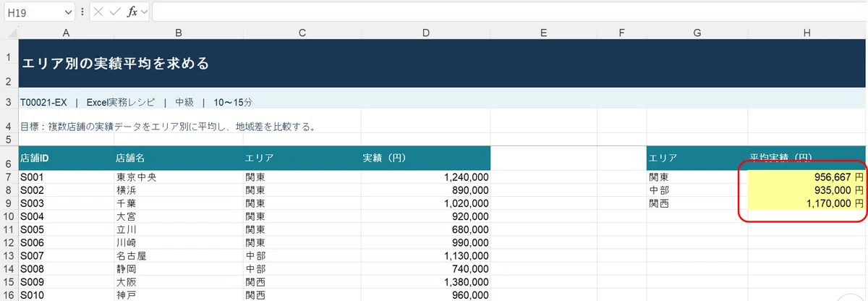Select column B header
868x301 pixels.
[x=179, y=33]
